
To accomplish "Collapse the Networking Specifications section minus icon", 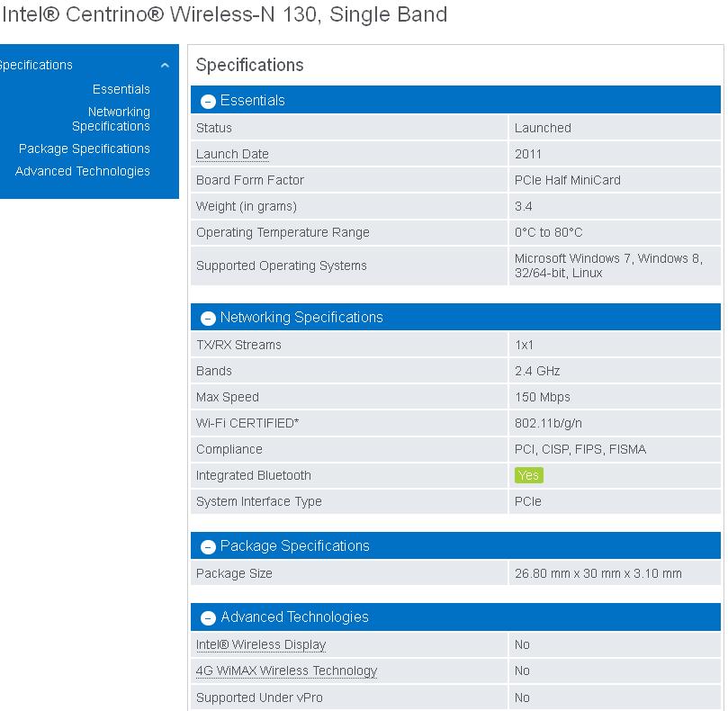I will 208,318.
